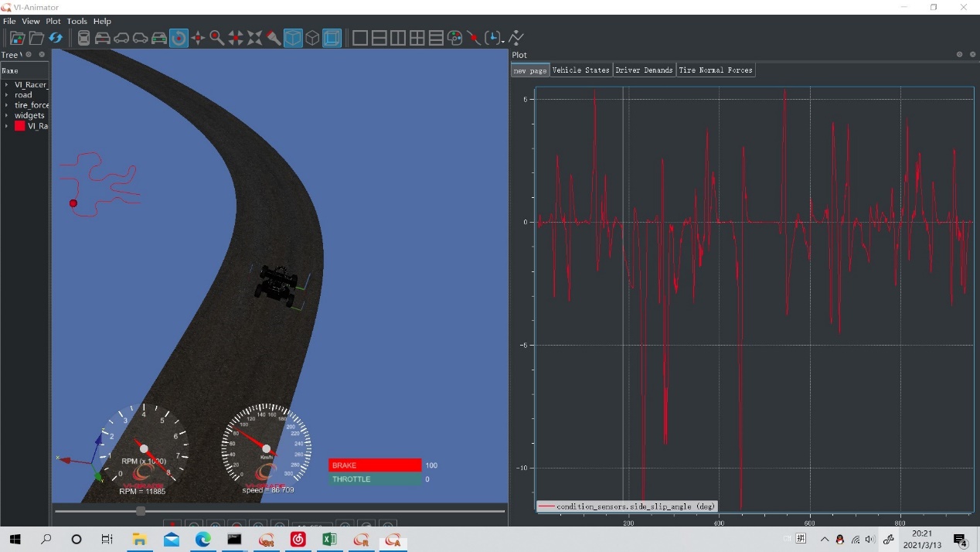Toggle the bounding box cube display
The height and width of the screenshot is (552, 980).
[332, 38]
